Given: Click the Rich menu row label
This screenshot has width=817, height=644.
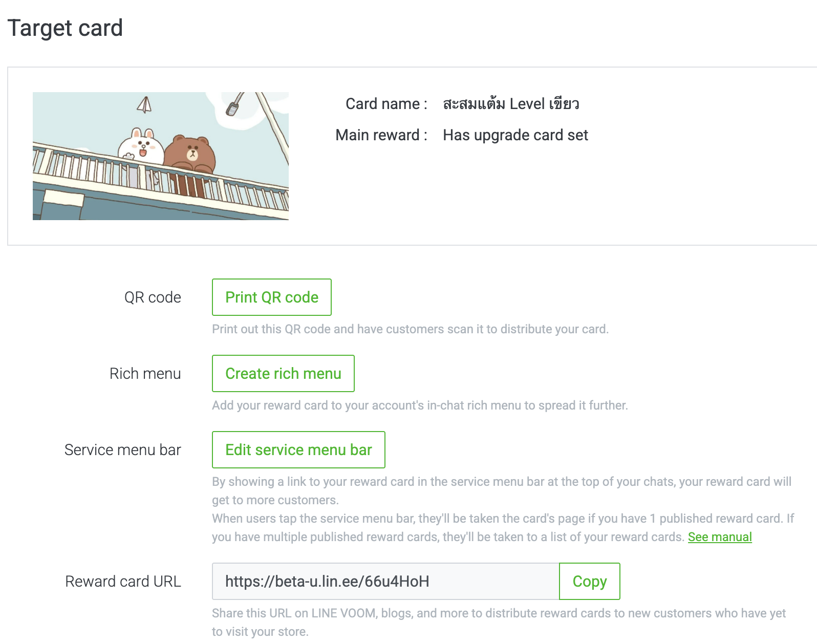Looking at the screenshot, I should [145, 374].
